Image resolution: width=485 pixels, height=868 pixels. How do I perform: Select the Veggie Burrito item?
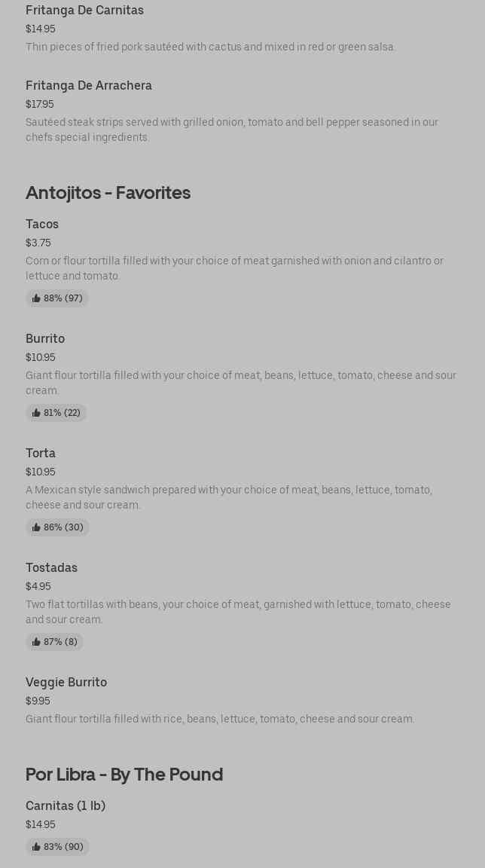66,682
